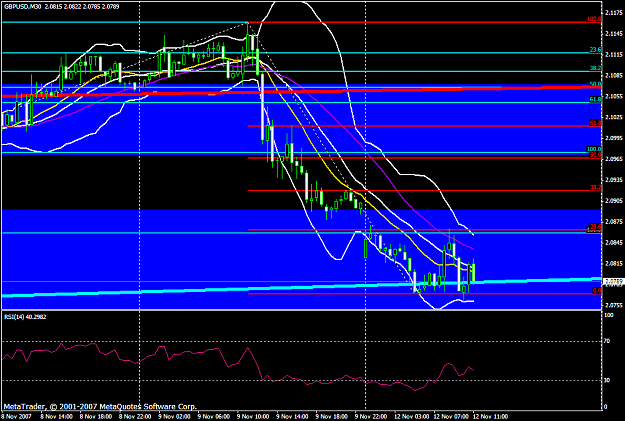This screenshot has width=625, height=421.
Task: Click the 2.1055 price axis label
Action: click(x=613, y=96)
